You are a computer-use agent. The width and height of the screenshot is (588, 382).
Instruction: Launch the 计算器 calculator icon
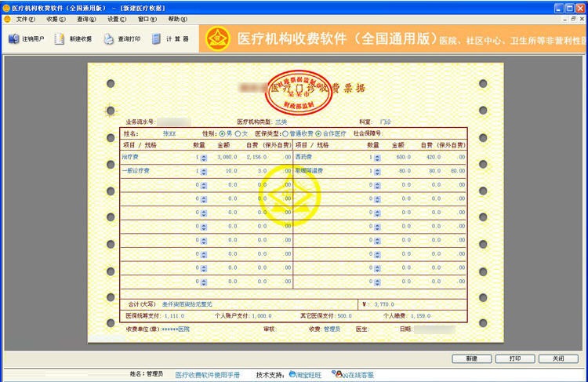[156, 38]
